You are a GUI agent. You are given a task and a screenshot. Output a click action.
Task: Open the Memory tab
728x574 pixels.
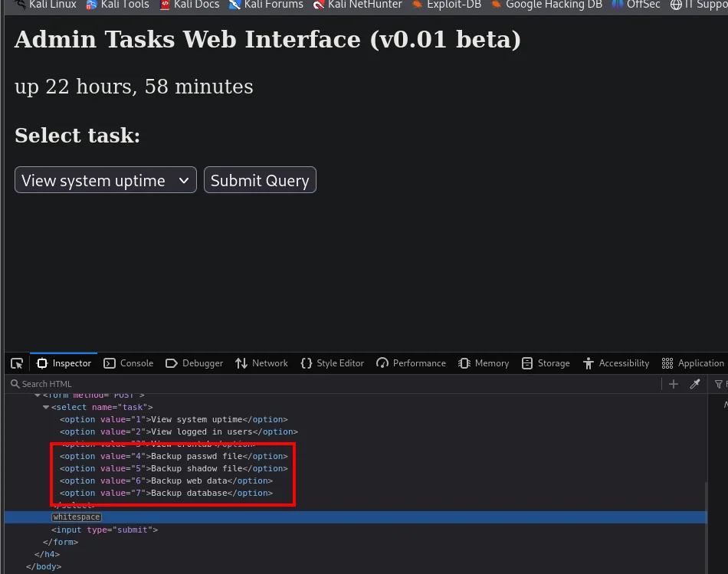click(484, 363)
